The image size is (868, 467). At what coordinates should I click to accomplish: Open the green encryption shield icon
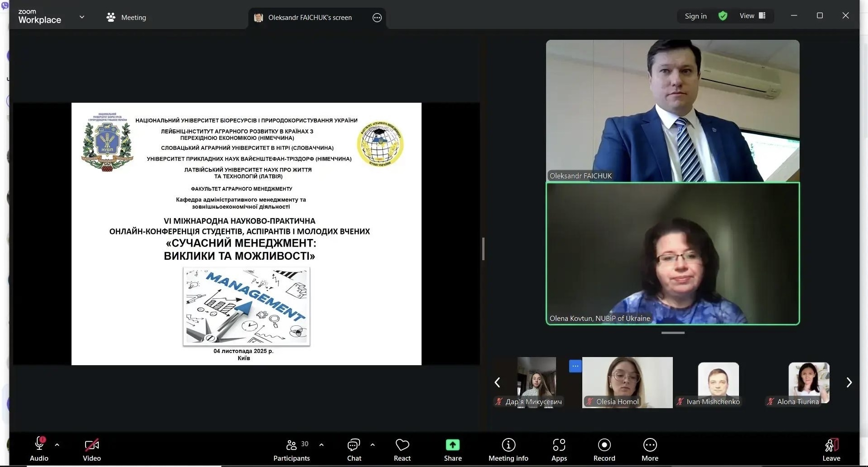pyautogui.click(x=723, y=16)
